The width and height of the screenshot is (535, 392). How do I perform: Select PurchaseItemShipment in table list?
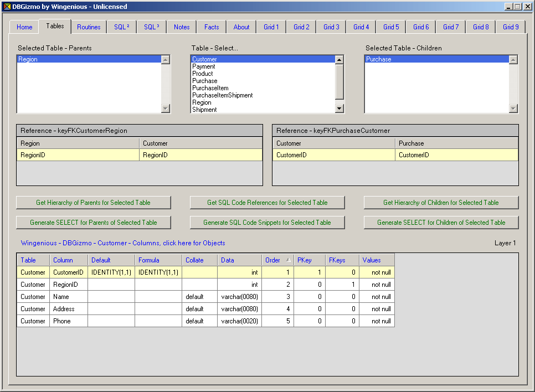pos(222,95)
